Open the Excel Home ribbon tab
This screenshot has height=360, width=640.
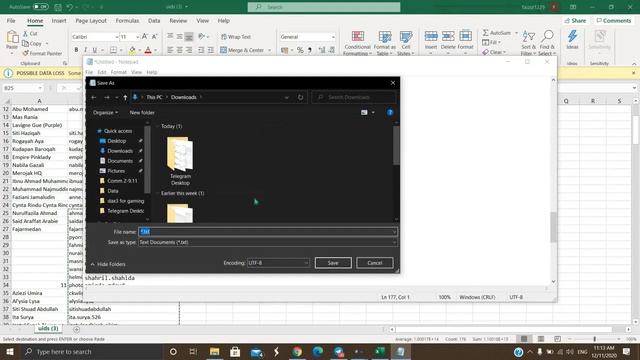pos(35,20)
